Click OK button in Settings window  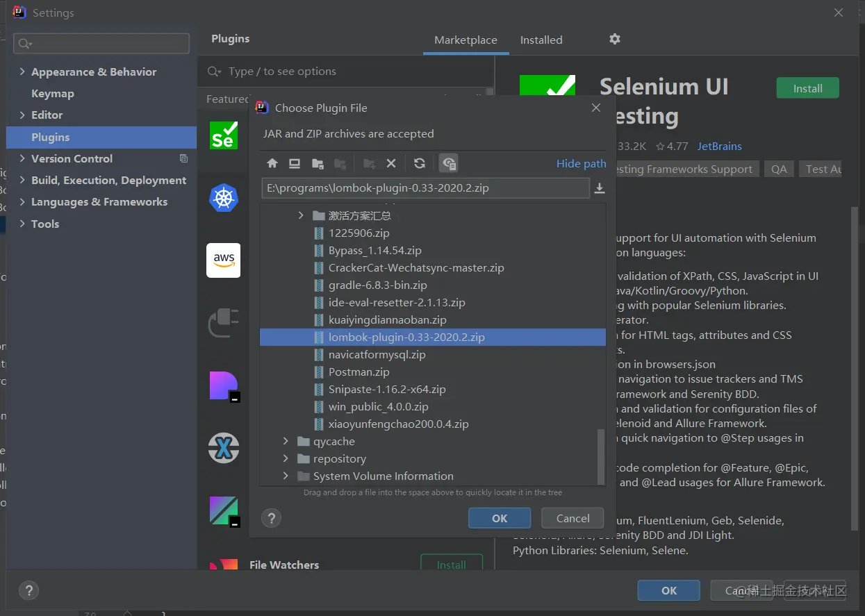tap(669, 590)
